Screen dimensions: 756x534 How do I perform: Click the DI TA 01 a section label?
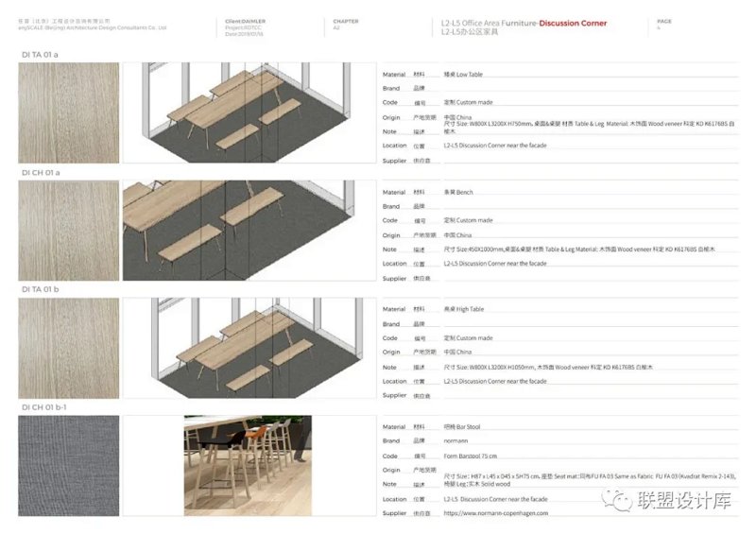click(40, 55)
